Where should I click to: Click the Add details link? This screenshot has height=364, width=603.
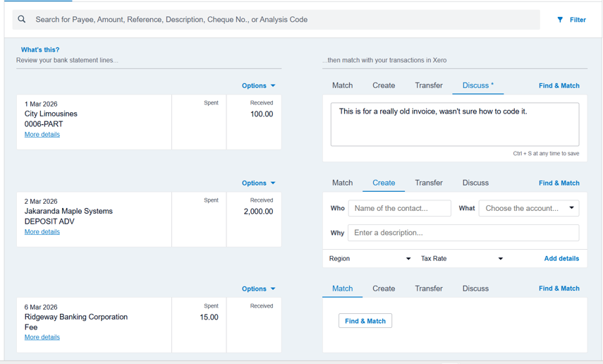click(x=561, y=259)
